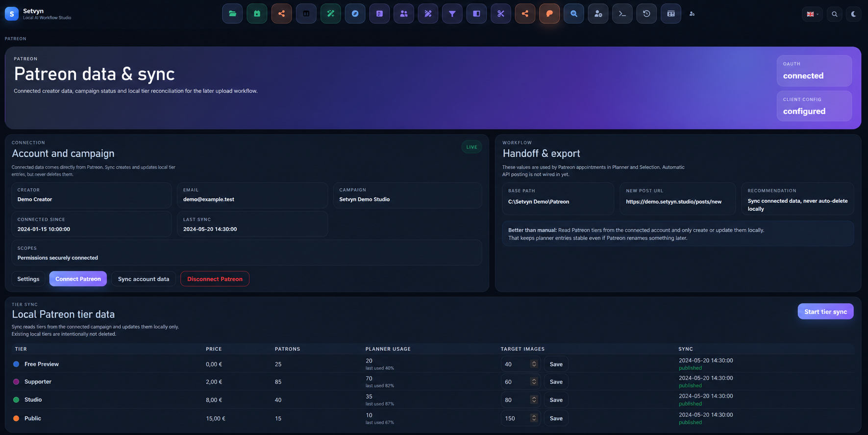Viewport: 868px width, 435px height.
Task: Click last sync 2024-05-20 14:30:00 value
Action: coord(210,229)
